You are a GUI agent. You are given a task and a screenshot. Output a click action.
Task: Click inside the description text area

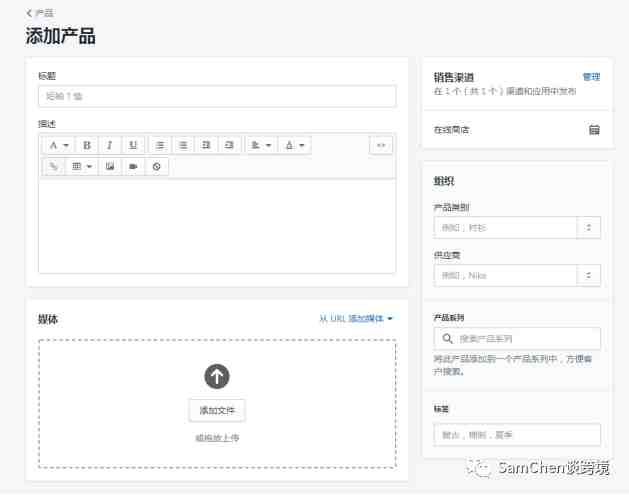[217, 226]
